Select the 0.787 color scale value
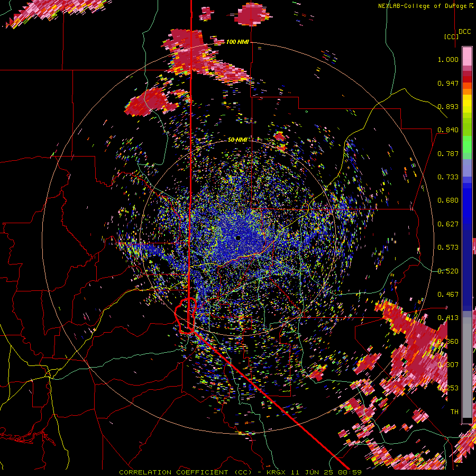Viewport: 476px width, 476px height. click(448, 153)
